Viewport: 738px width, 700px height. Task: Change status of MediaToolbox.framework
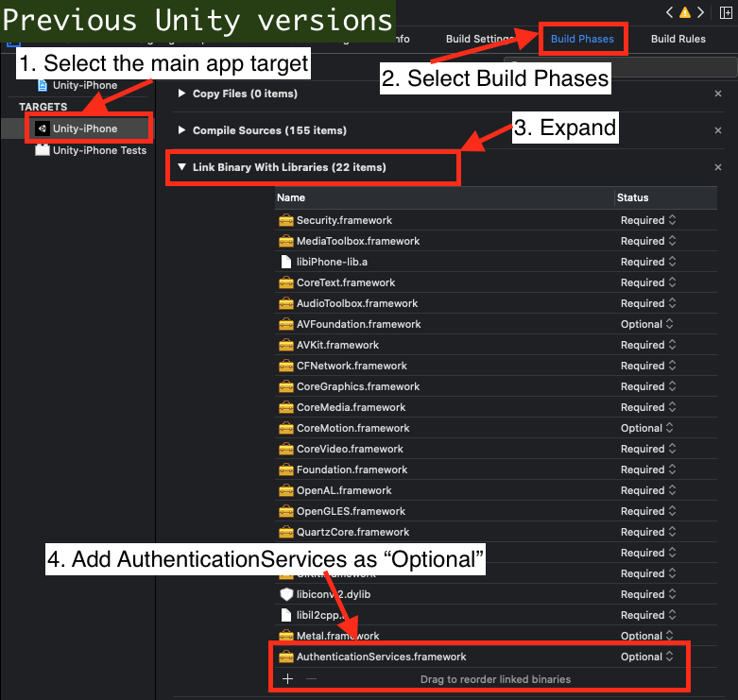point(648,241)
